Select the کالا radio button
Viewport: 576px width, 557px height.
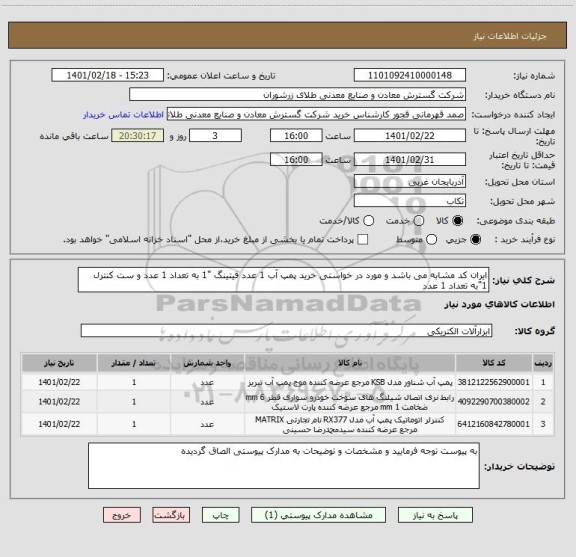click(458, 221)
